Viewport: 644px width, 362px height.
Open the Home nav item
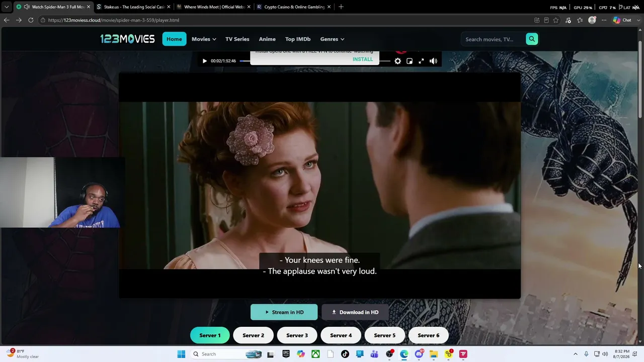point(174,39)
